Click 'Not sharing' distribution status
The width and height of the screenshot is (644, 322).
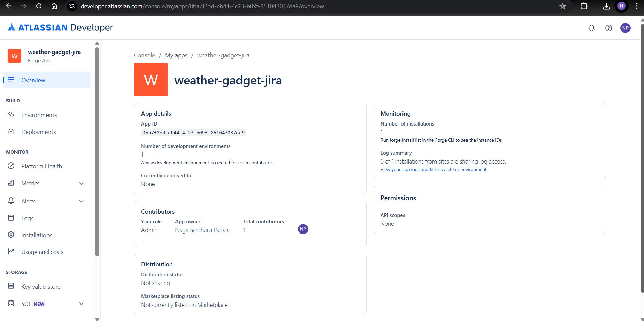pos(156,283)
